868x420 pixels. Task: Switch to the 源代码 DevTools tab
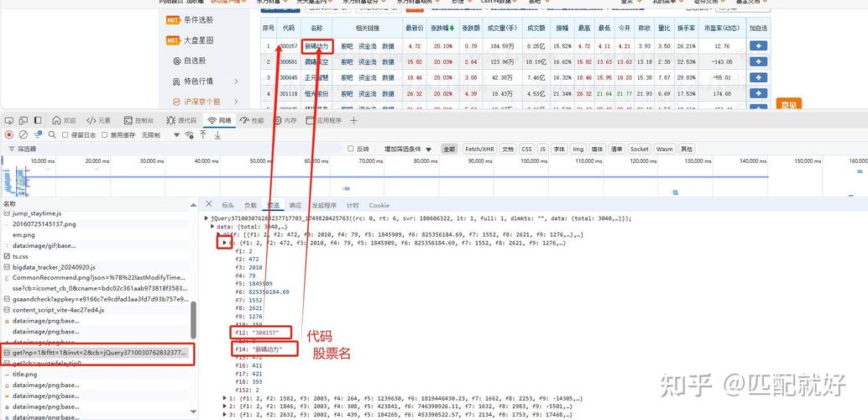click(x=181, y=120)
